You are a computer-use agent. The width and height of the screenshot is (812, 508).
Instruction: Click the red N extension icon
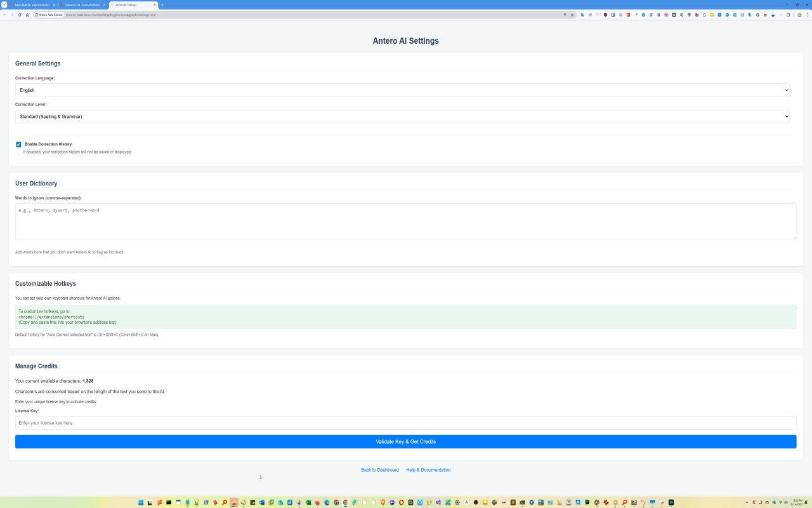666,15
